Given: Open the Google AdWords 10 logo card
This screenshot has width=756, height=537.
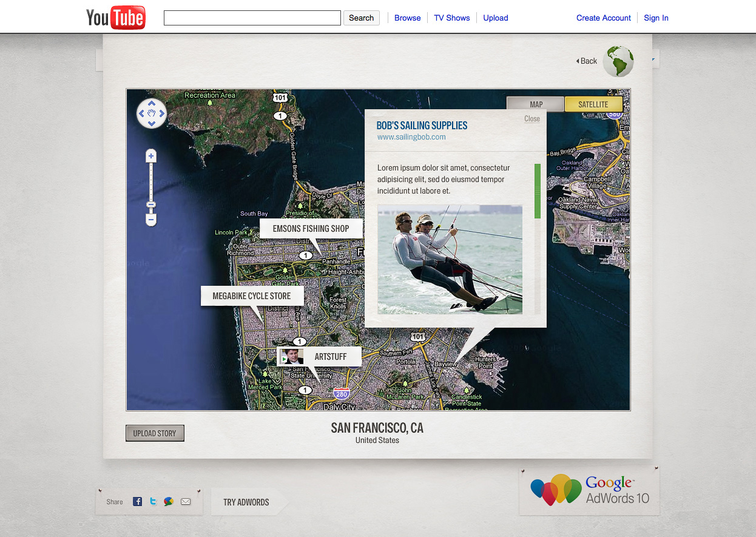Looking at the screenshot, I should click(589, 490).
